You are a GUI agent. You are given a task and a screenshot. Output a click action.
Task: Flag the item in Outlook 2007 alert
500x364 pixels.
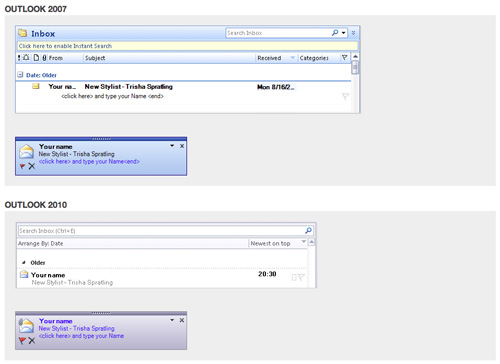click(22, 166)
